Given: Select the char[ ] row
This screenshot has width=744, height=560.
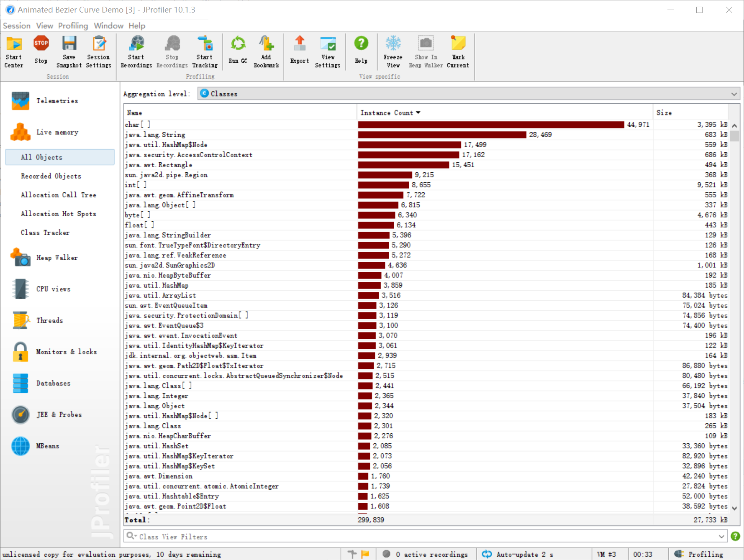Looking at the screenshot, I should [426, 125].
